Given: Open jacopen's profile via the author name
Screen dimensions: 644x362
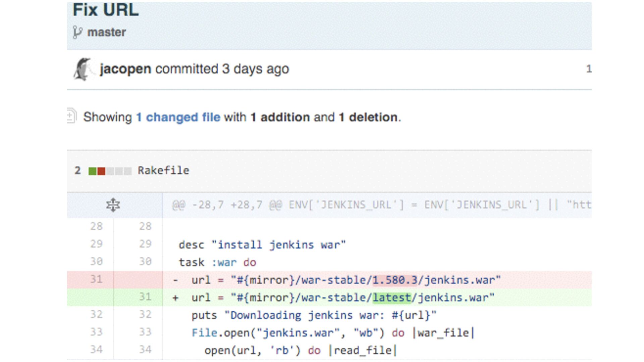Looking at the screenshot, I should (125, 69).
